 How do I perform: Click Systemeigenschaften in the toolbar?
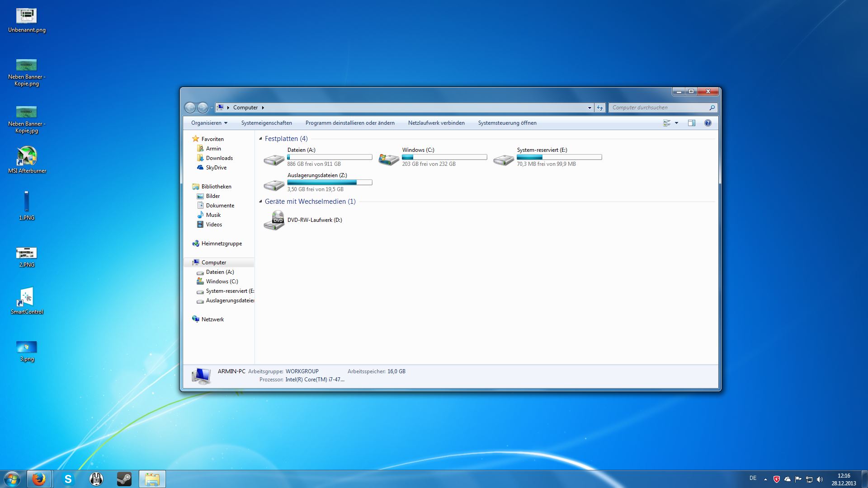click(266, 123)
